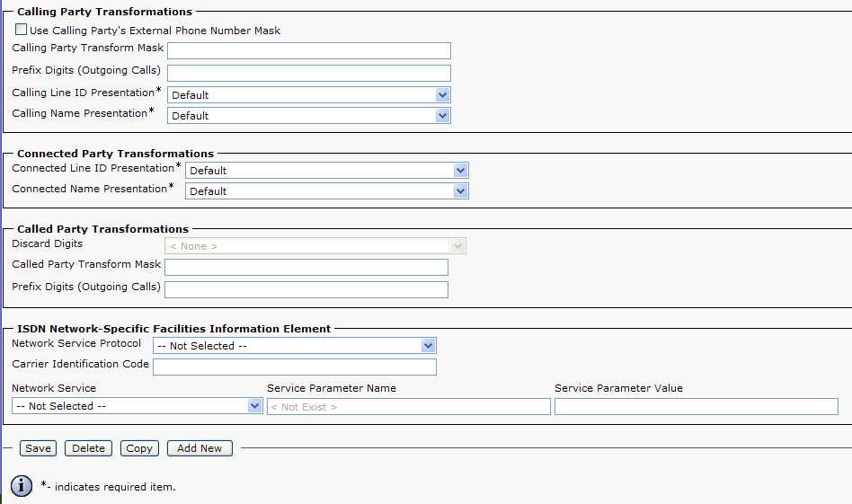Click called party Prefix Digits field

306,289
